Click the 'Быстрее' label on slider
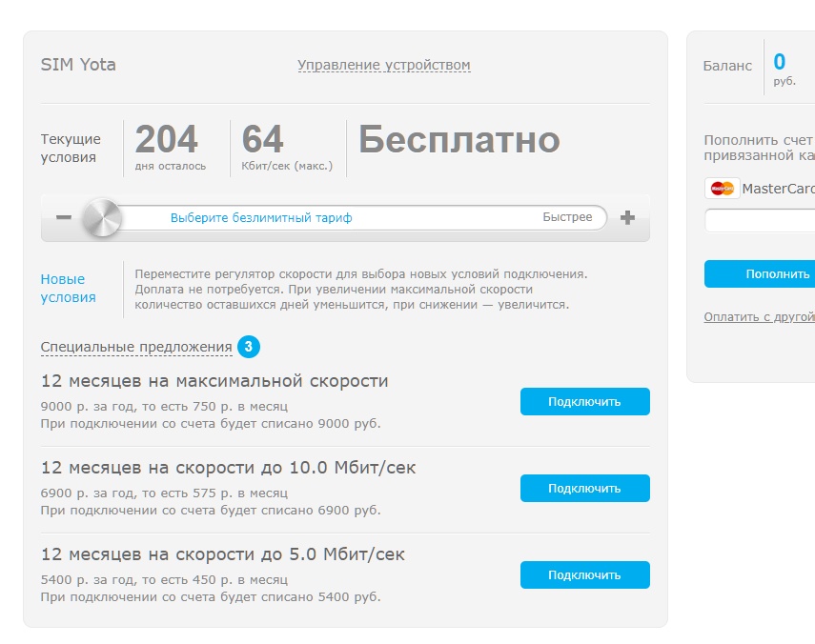This screenshot has width=815, height=644. coord(567,217)
